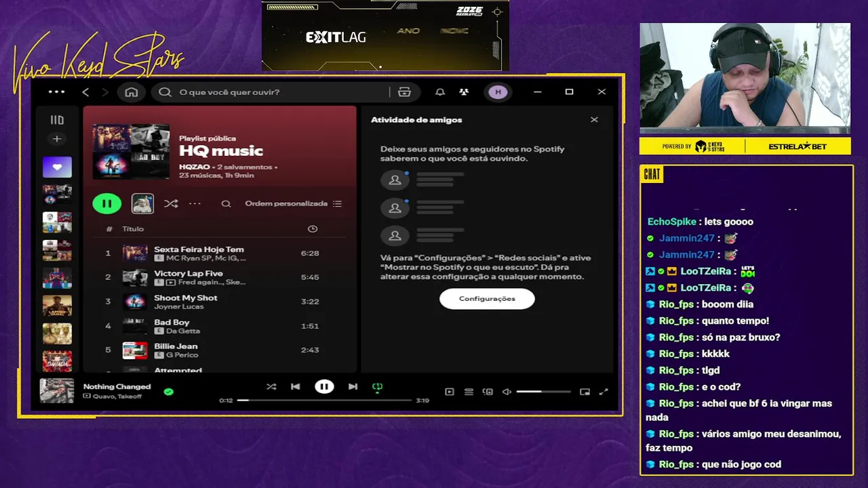This screenshot has height=488, width=868.
Task: Click the ExitLag banner at top
Action: point(385,35)
